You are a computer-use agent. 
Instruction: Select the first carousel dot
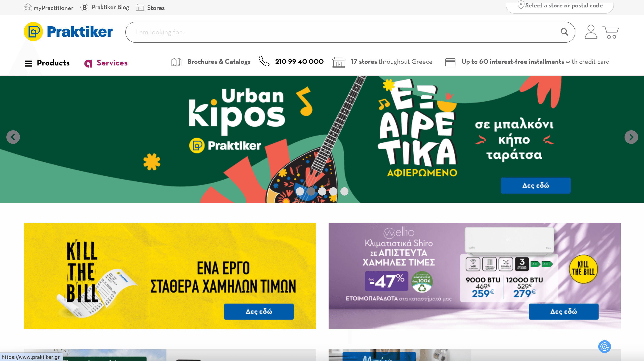(x=300, y=191)
